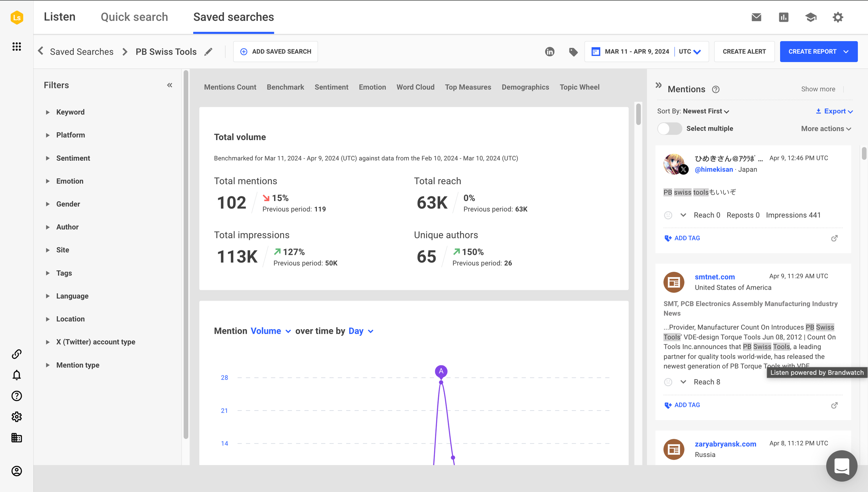Open the smtnet.com link
This screenshot has height=492, width=868.
pos(714,277)
